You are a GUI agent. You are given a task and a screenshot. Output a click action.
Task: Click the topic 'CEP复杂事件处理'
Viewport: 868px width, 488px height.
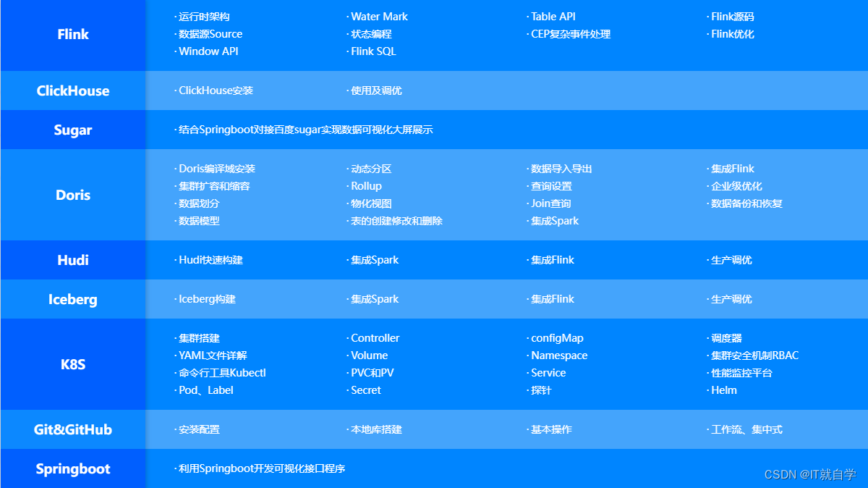571,34
